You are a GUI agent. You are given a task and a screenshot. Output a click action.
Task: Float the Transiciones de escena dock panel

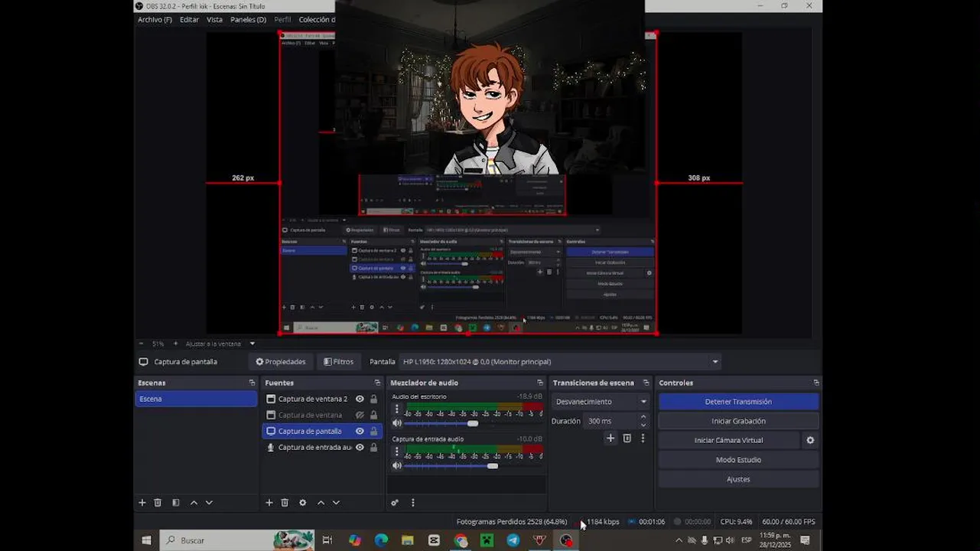(646, 383)
